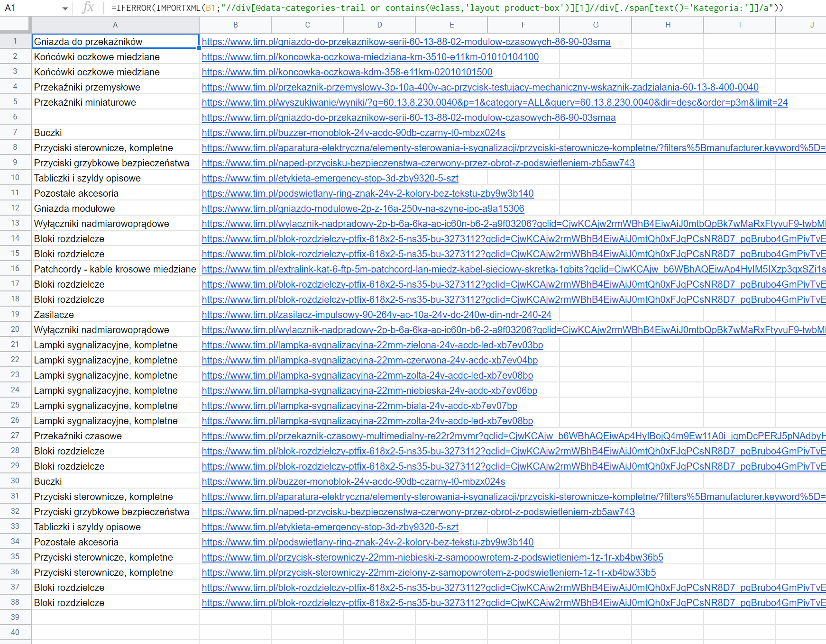Open the buzzer-monoblok link in row 7
The height and width of the screenshot is (644, 826).
click(354, 133)
